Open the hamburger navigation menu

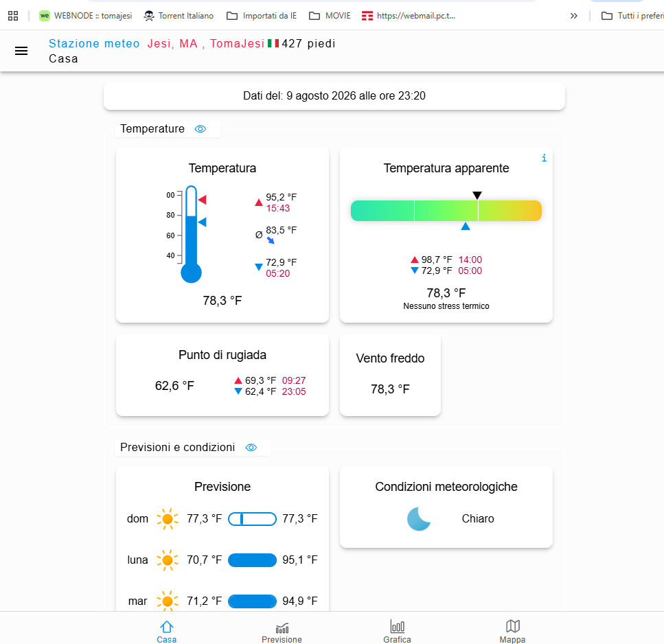[x=21, y=51]
